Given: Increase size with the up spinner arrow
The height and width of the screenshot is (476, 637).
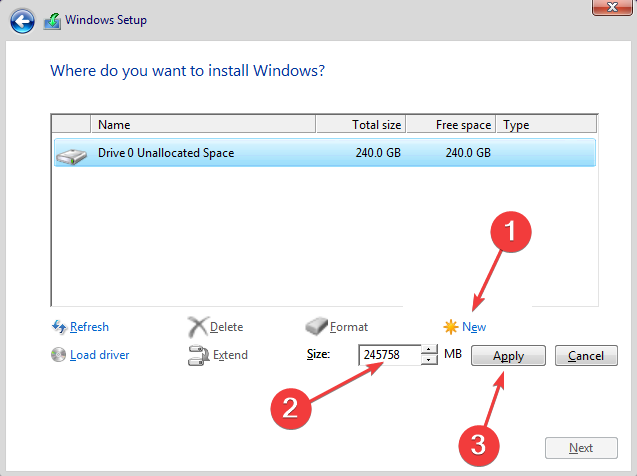Looking at the screenshot, I should click(429, 350).
